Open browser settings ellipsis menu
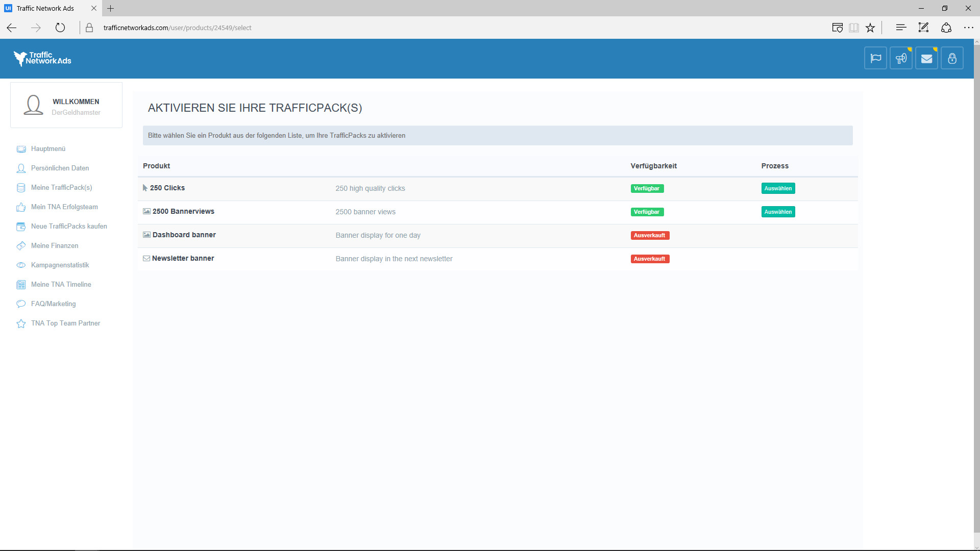Viewport: 980px width, 551px height. pos(968,28)
